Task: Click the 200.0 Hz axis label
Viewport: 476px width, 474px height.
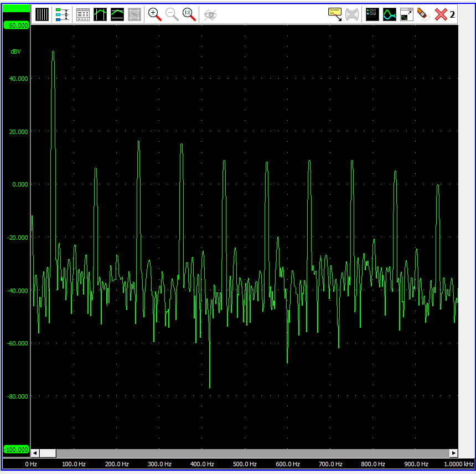Action: click(117, 464)
